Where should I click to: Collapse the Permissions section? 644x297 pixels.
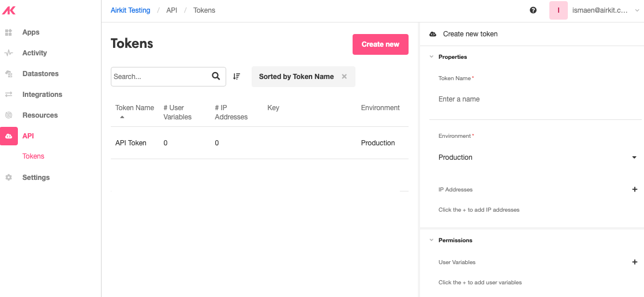[x=431, y=240]
